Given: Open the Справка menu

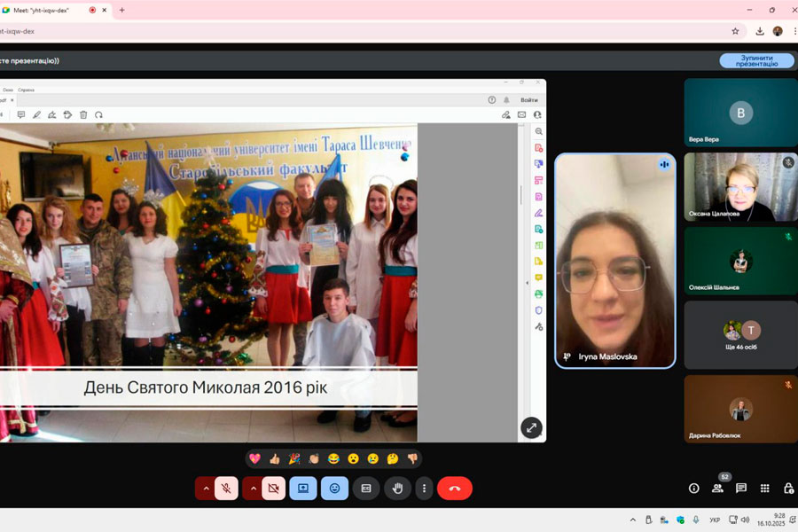Looking at the screenshot, I should (x=27, y=90).
